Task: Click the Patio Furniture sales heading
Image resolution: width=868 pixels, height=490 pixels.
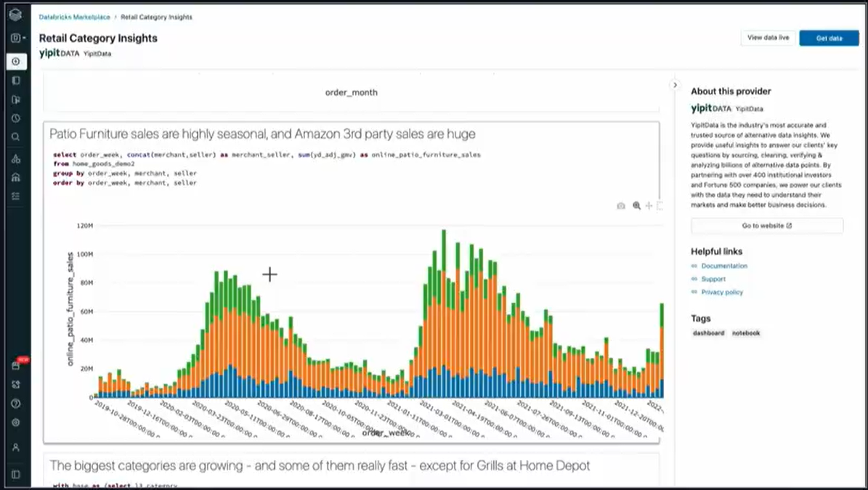Action: [x=262, y=134]
